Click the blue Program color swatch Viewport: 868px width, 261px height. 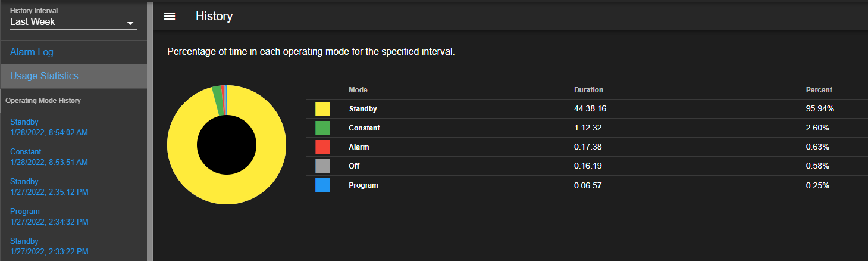coord(322,185)
